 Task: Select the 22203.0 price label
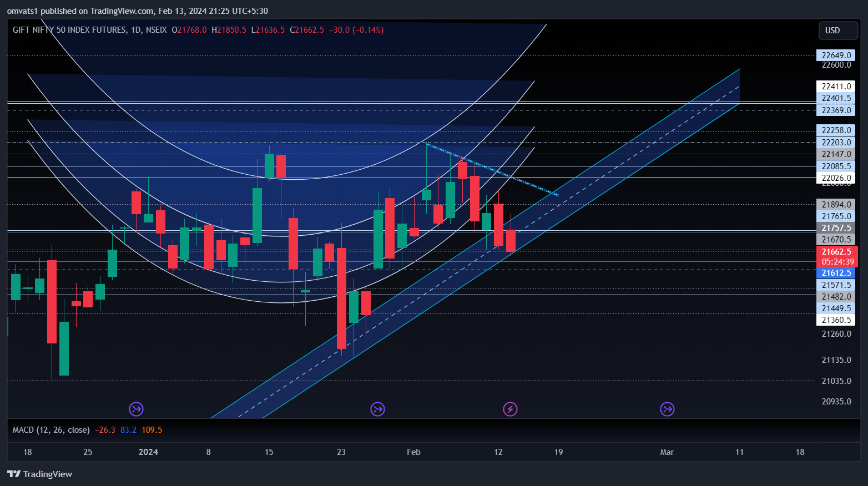[x=836, y=143]
